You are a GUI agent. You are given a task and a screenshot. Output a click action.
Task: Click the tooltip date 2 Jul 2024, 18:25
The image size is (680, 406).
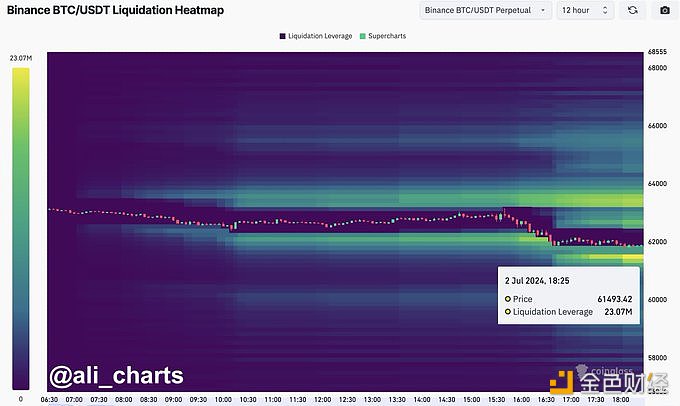[537, 281]
